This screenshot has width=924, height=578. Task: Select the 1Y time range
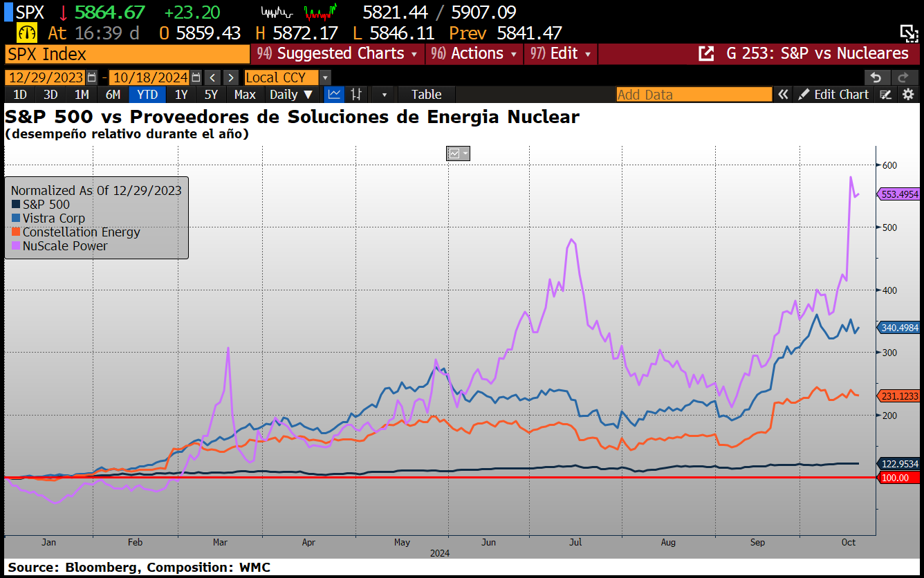pos(181,95)
